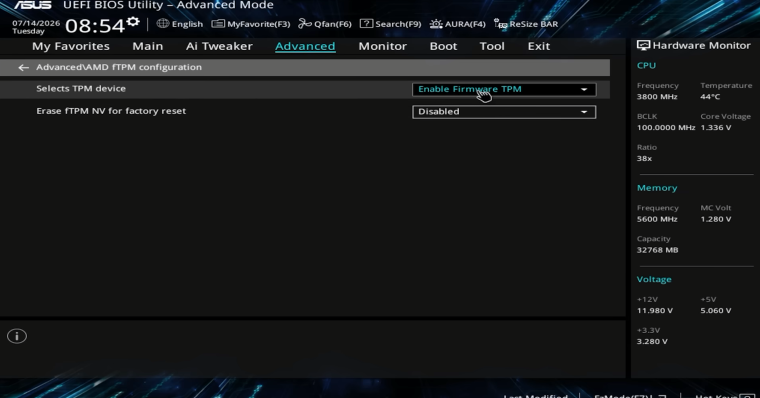This screenshot has height=398, width=760.
Task: Open the Monitor tab
Action: point(382,46)
